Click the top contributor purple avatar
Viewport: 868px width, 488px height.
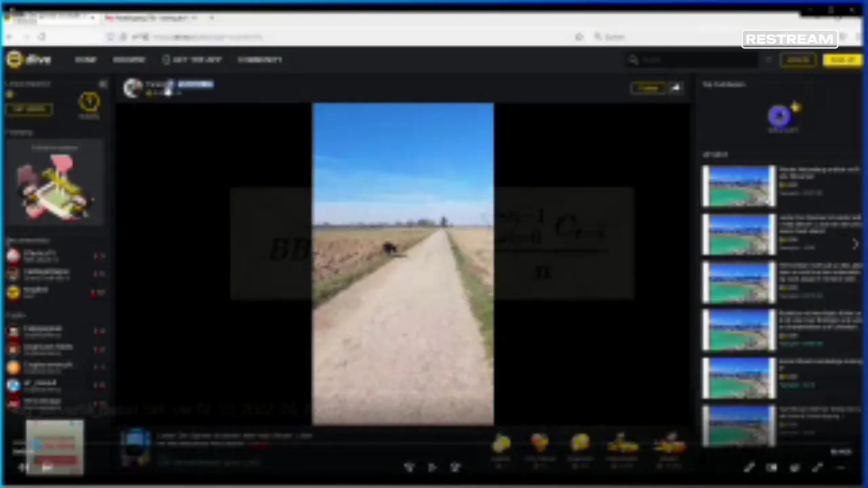pos(780,117)
